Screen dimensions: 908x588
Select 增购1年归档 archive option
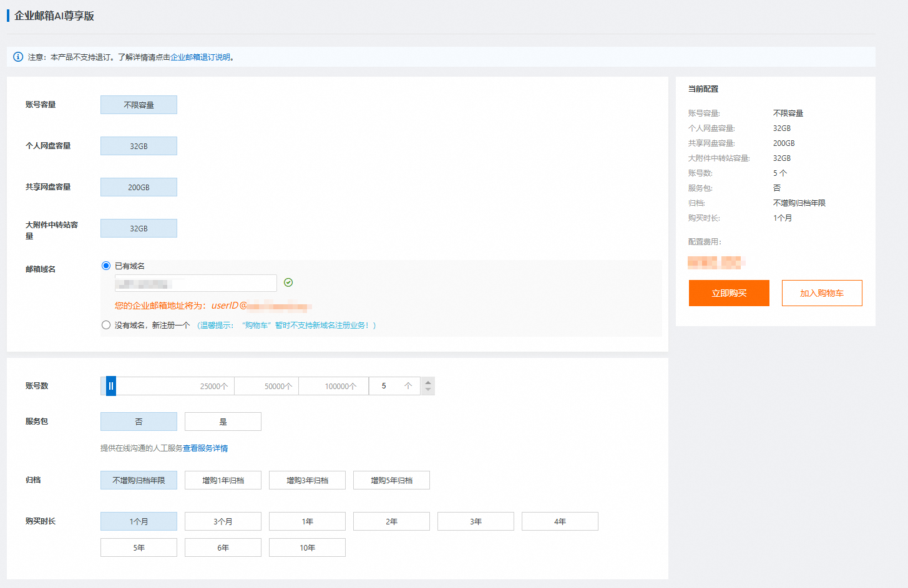click(x=223, y=480)
